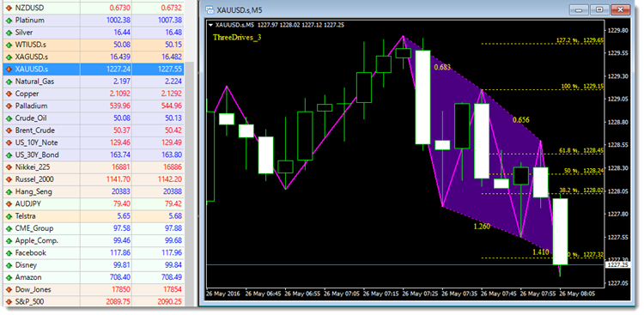The width and height of the screenshot is (644, 315).
Task: Click the arrow icon beside Silver symbol
Action: click(9, 33)
